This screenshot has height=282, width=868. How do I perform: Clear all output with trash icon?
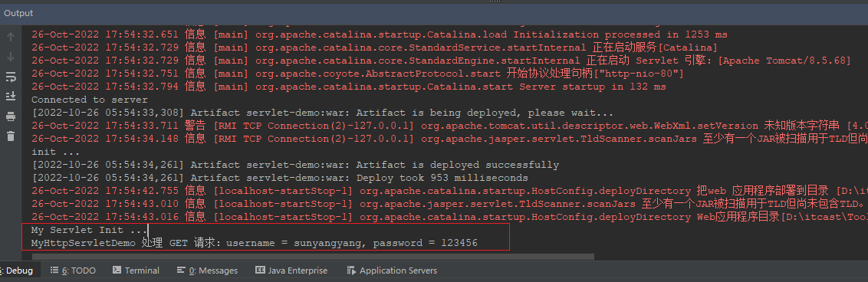click(x=11, y=136)
